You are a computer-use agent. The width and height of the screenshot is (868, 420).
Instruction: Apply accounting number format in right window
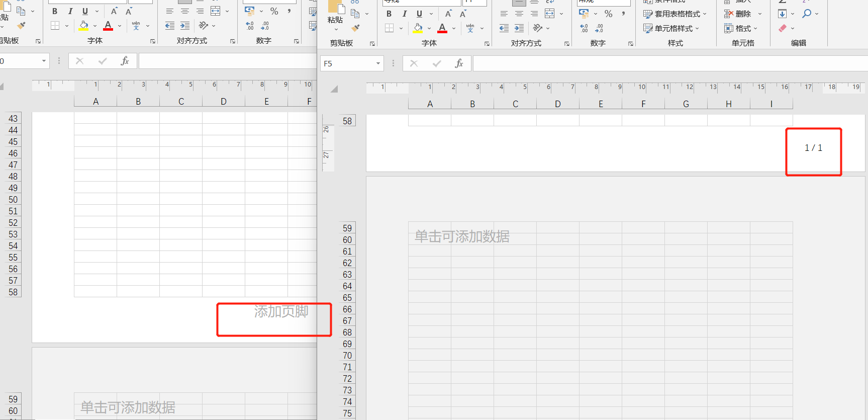[584, 14]
